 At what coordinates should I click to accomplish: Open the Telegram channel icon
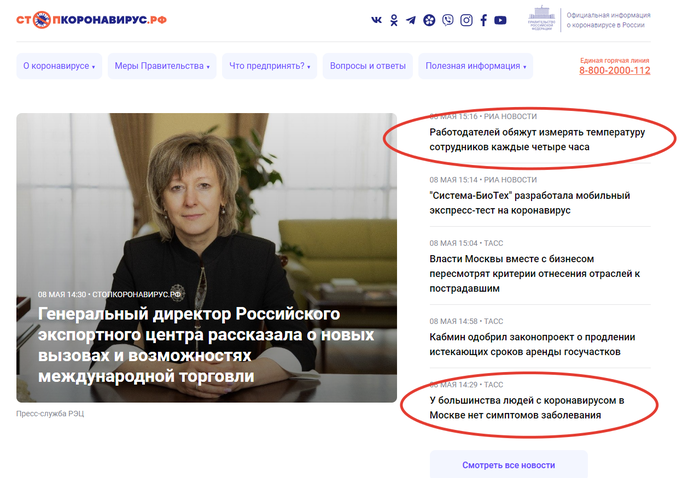(411, 20)
